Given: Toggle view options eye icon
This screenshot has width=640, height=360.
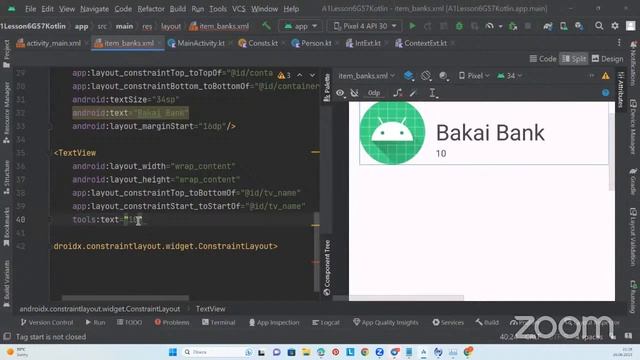Looking at the screenshot, I should click(x=340, y=93).
